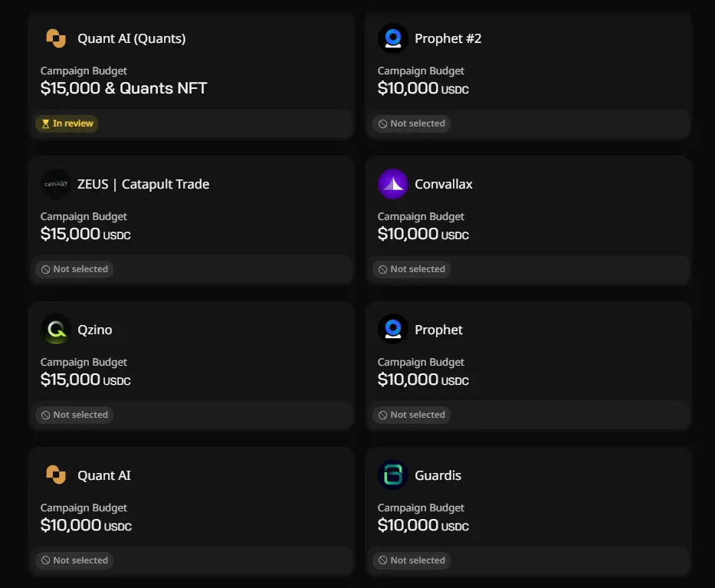
Task: Open the ZEUS | Catapult Trade title
Action: pos(143,184)
